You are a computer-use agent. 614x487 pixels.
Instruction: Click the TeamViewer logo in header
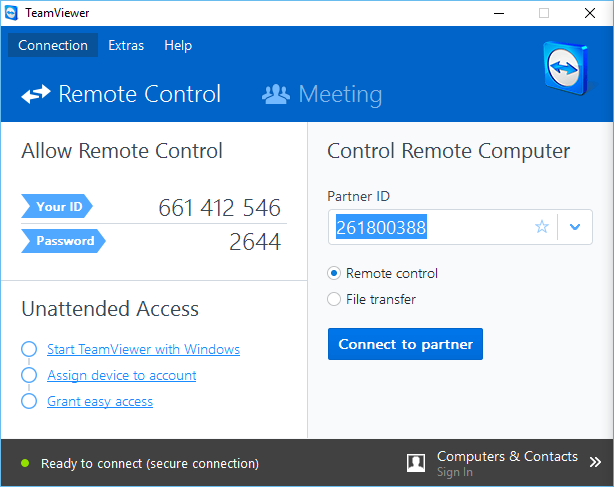tap(565, 69)
